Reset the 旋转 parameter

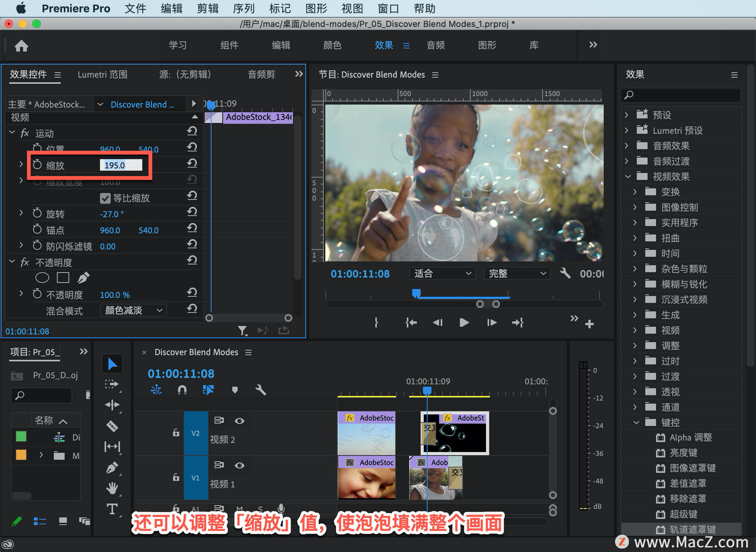[x=192, y=212]
